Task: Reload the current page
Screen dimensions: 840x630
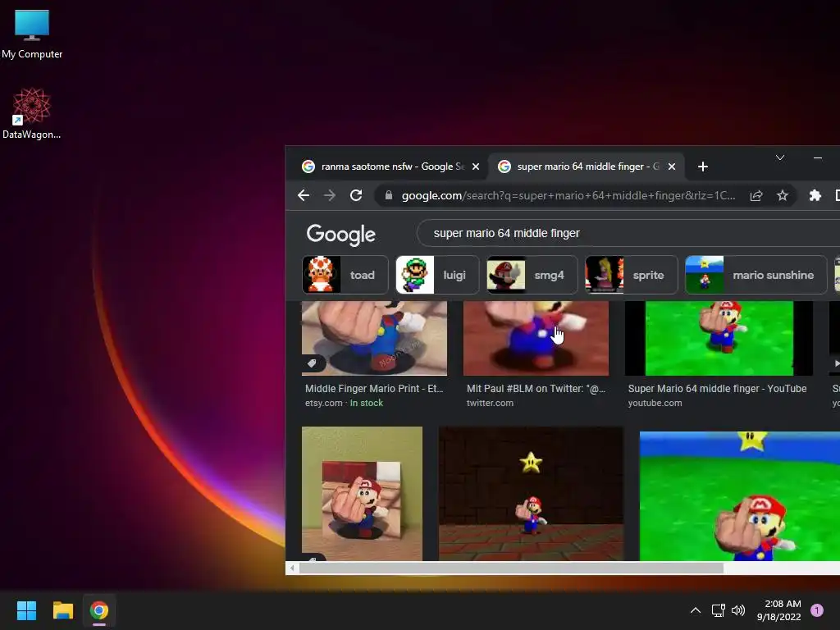Action: pos(356,195)
